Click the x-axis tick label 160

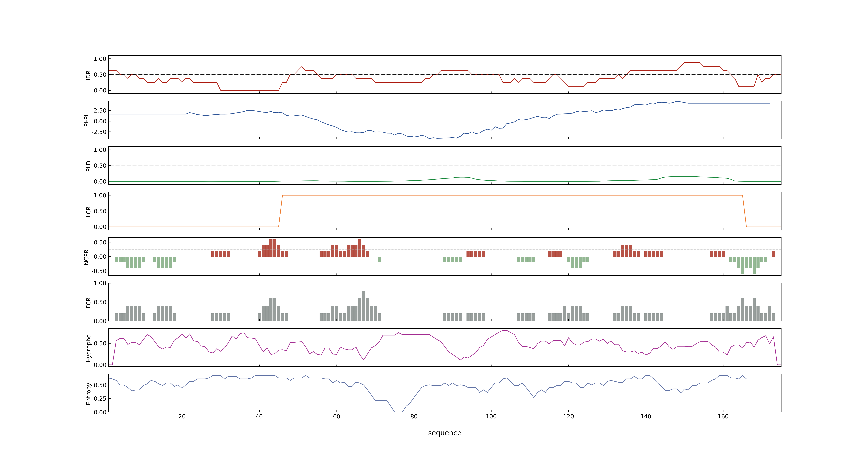(723, 416)
